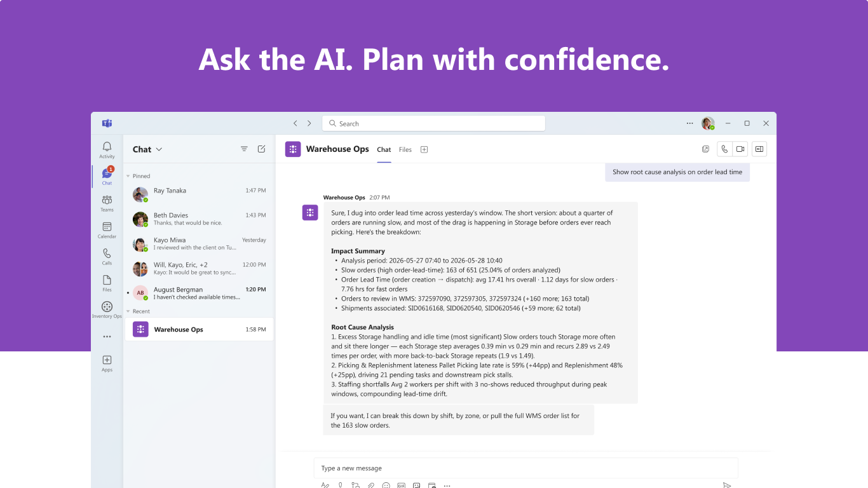Add a tab to Warehouse Ops
Image resolution: width=868 pixels, height=488 pixels.
[x=424, y=150]
